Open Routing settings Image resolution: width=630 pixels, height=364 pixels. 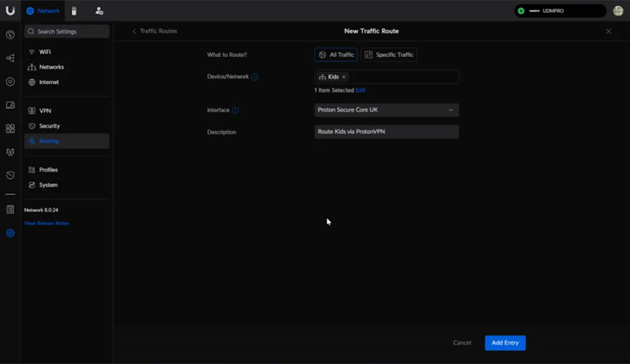click(x=66, y=141)
